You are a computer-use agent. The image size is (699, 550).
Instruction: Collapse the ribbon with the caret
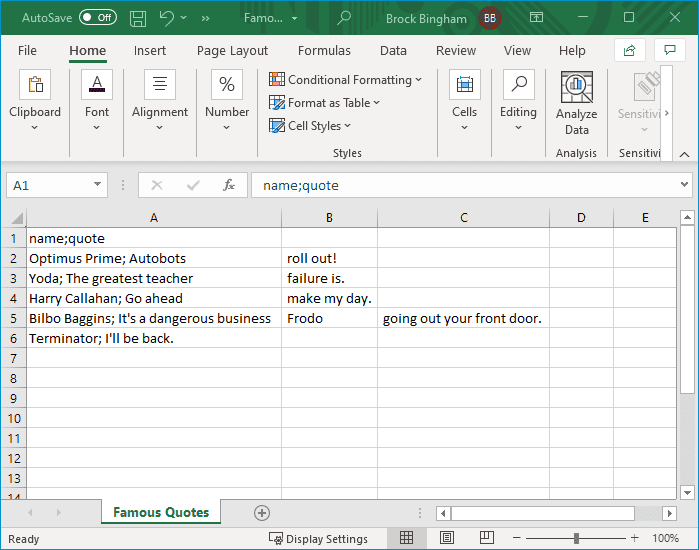(684, 155)
